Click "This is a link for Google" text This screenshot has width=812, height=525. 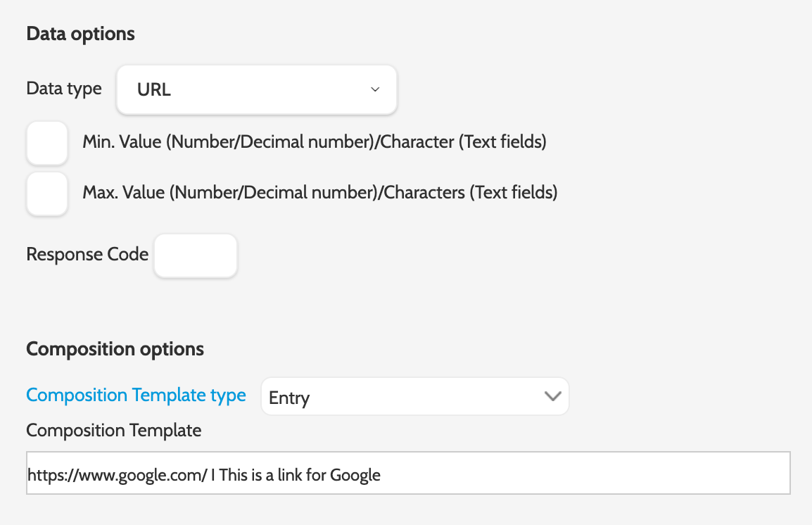point(300,475)
